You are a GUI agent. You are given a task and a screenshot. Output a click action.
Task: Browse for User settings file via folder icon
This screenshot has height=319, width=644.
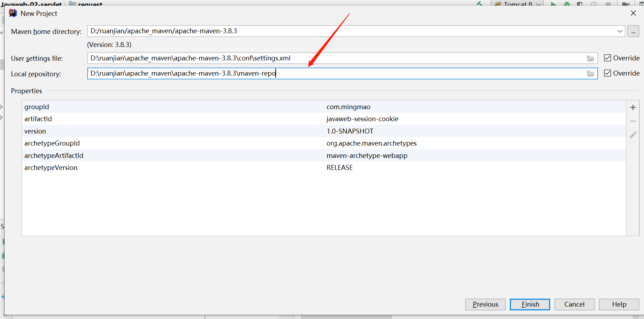tap(590, 58)
